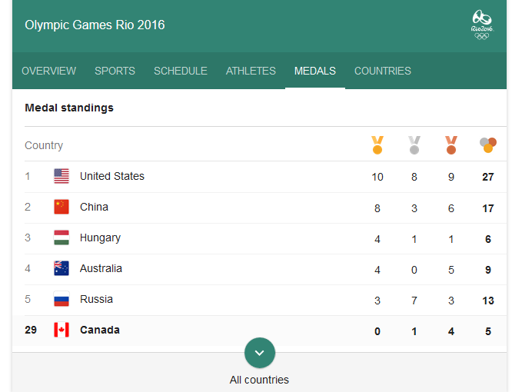
Task: Expand the list with the green chevron
Action: [260, 353]
